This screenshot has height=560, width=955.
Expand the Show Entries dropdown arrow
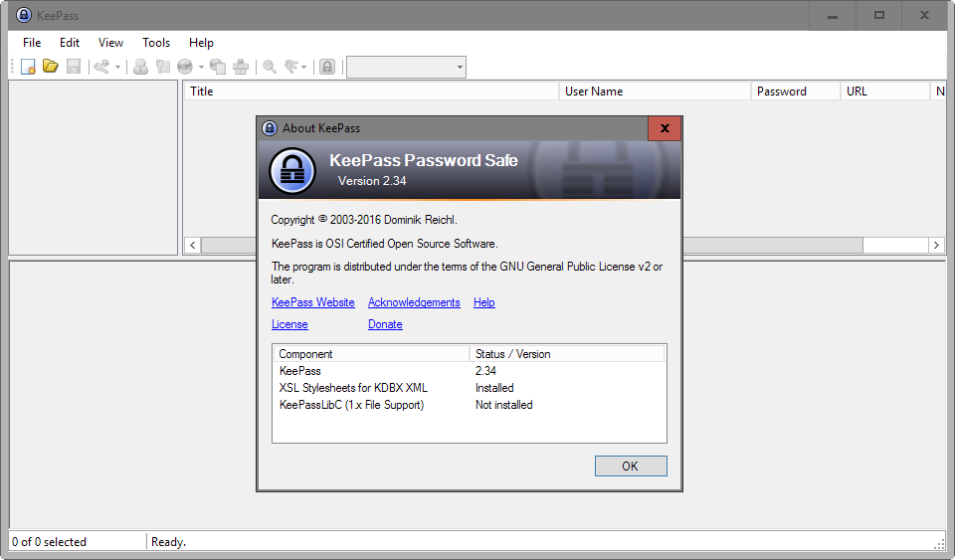[304, 67]
